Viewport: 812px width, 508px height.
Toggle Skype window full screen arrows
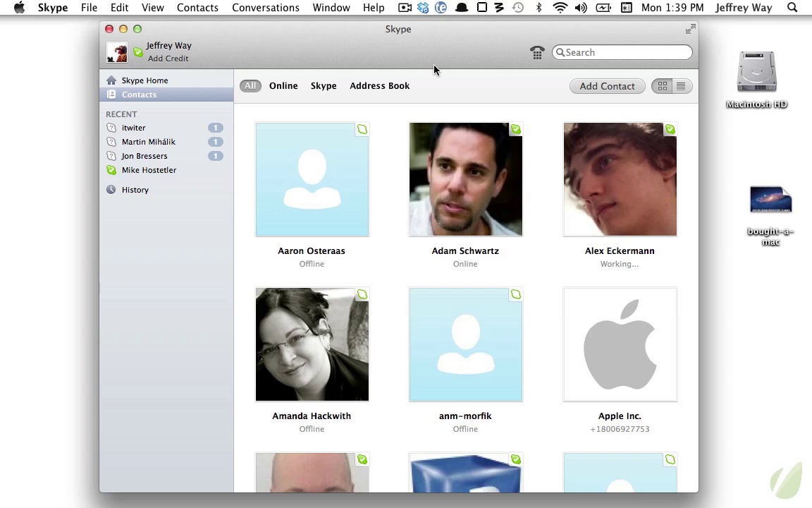[690, 30]
